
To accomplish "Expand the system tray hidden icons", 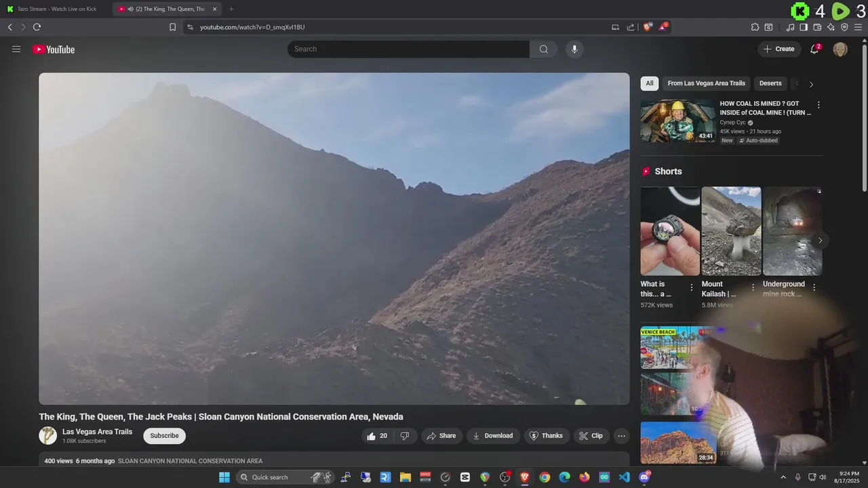I will click(x=783, y=477).
